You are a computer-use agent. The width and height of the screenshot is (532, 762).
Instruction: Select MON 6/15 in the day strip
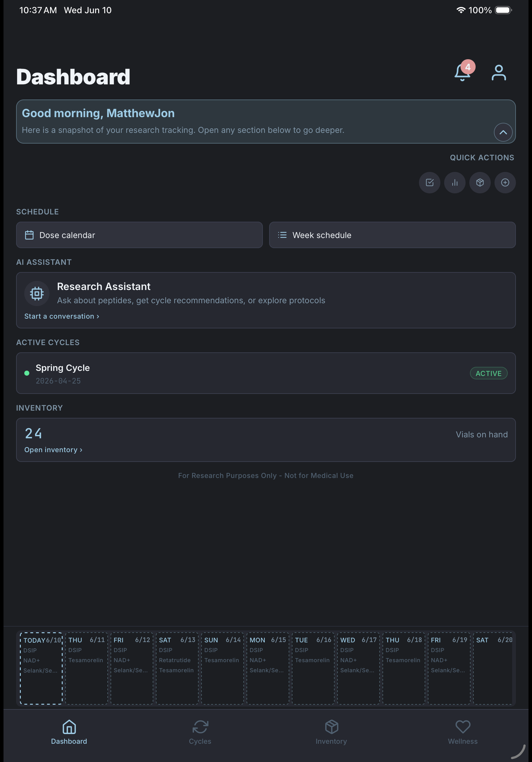pyautogui.click(x=268, y=669)
